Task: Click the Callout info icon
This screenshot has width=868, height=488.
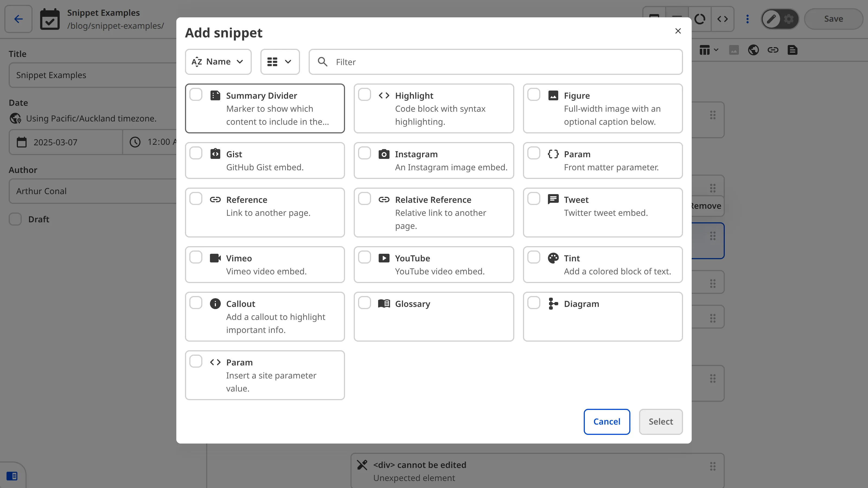Action: 215,303
